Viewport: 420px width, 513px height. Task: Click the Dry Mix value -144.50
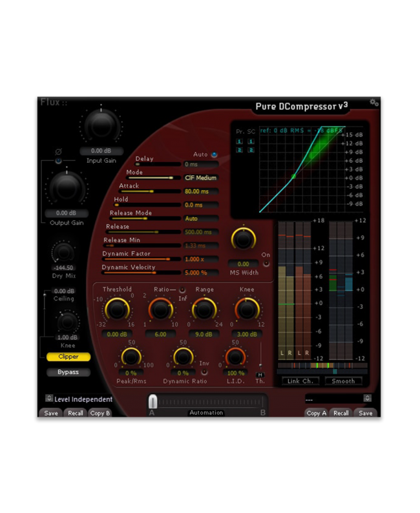tap(63, 267)
